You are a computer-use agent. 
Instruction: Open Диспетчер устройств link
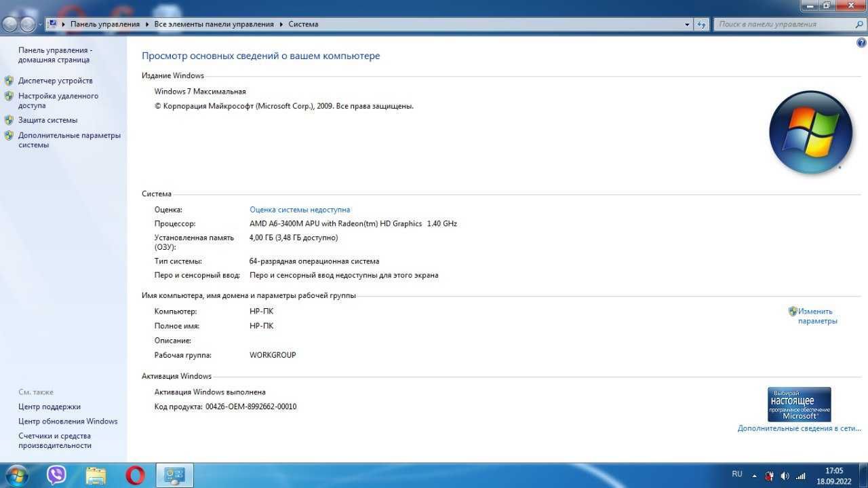(x=56, y=81)
